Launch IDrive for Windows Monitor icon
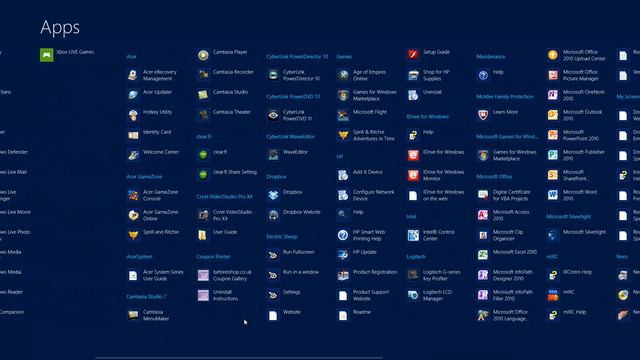The image size is (640, 360). pos(413,175)
